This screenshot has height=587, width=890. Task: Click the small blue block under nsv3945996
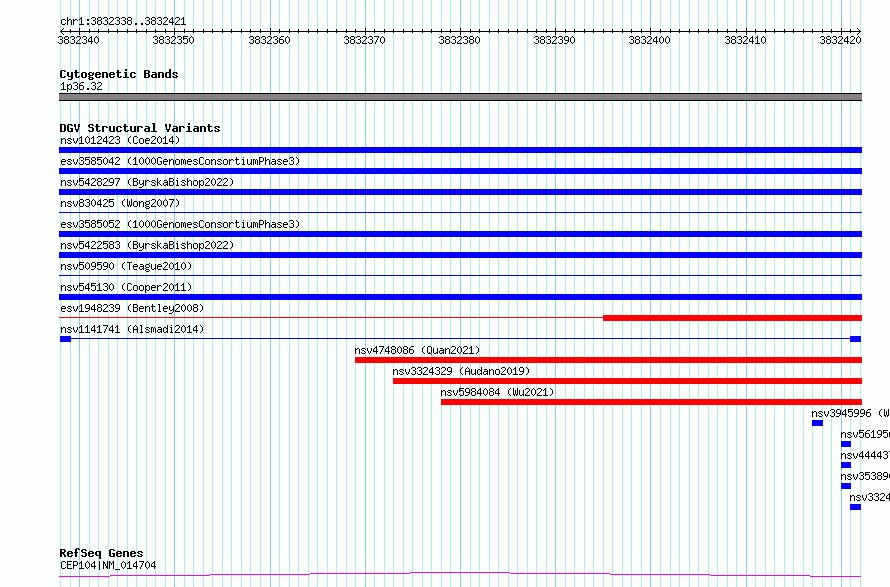coord(817,423)
